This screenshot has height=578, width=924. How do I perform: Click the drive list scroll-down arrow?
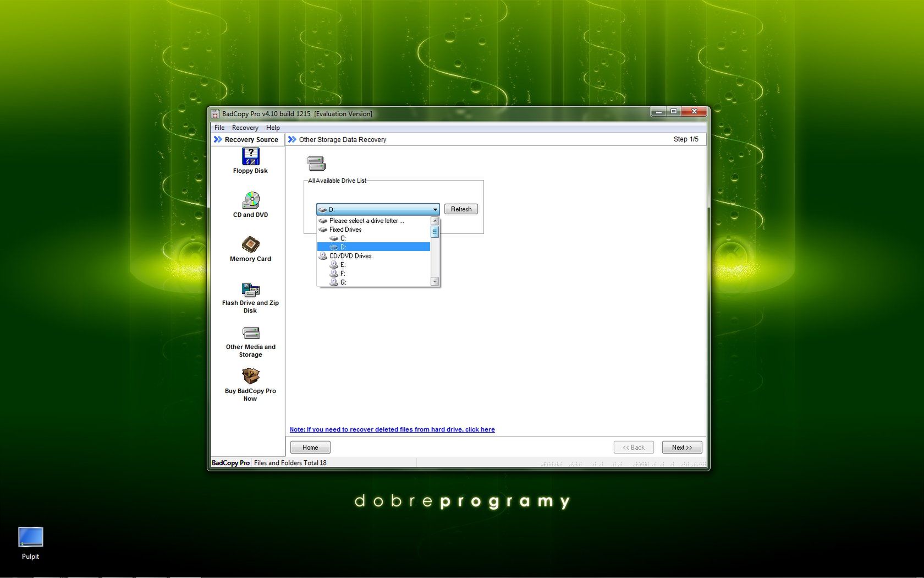click(x=435, y=282)
